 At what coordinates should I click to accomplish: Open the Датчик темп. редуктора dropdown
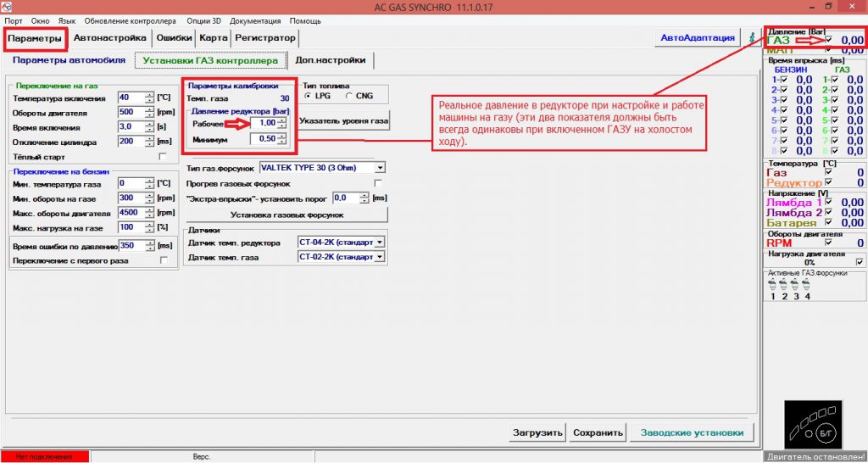click(379, 242)
